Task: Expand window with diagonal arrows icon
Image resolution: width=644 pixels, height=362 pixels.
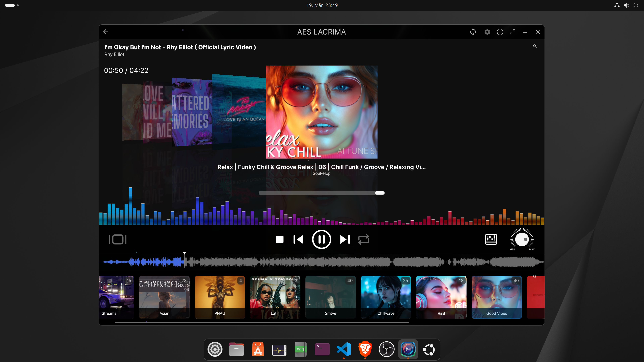Action: [513, 32]
